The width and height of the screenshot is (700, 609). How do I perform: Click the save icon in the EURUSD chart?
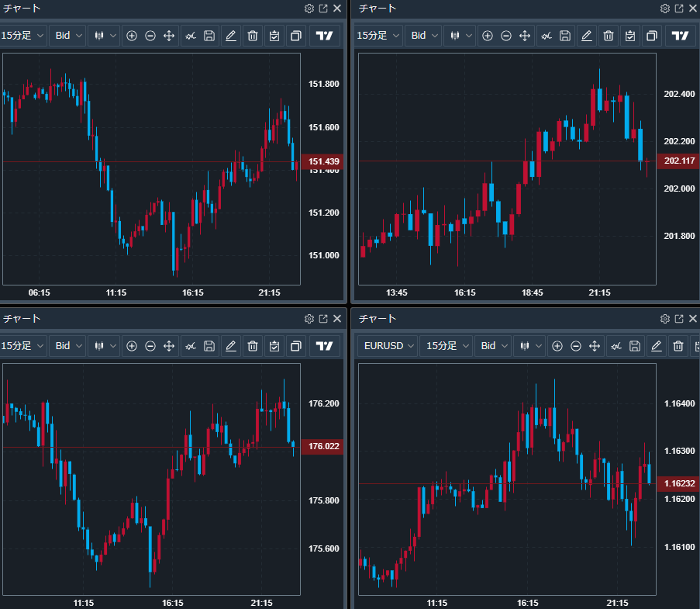(x=634, y=346)
